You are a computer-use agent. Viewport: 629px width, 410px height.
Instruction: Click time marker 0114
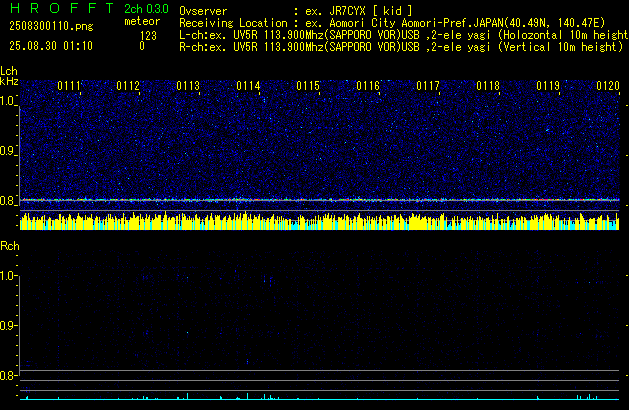248,86
